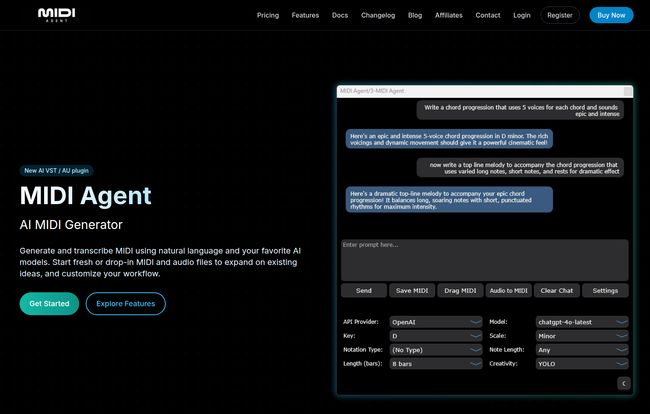Expand the Scale dropdown
650x414 pixels.
[x=582, y=336]
